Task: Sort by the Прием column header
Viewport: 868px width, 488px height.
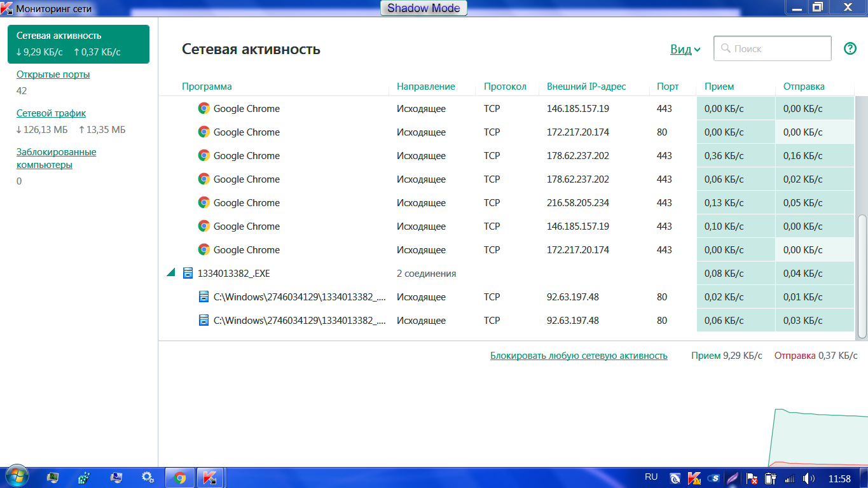Action: (x=719, y=87)
